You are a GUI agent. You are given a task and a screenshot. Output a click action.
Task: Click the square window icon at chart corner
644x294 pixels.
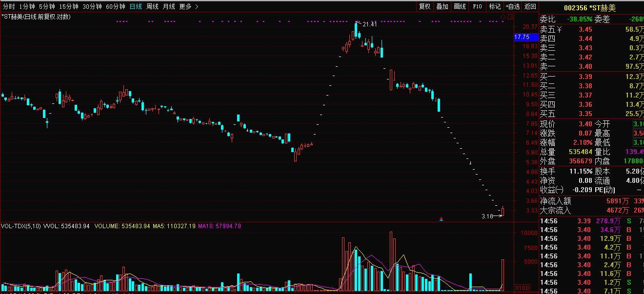pyautogui.click(x=510, y=17)
